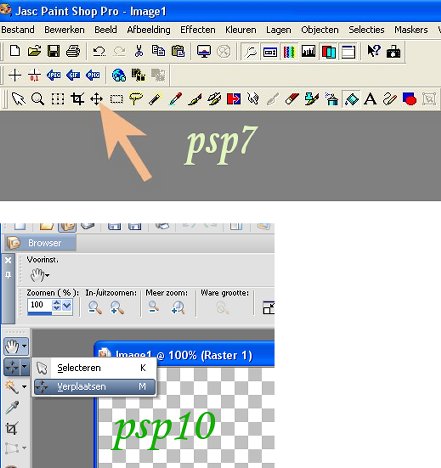Expand the Pan tool flyout arrow

coord(24,347)
